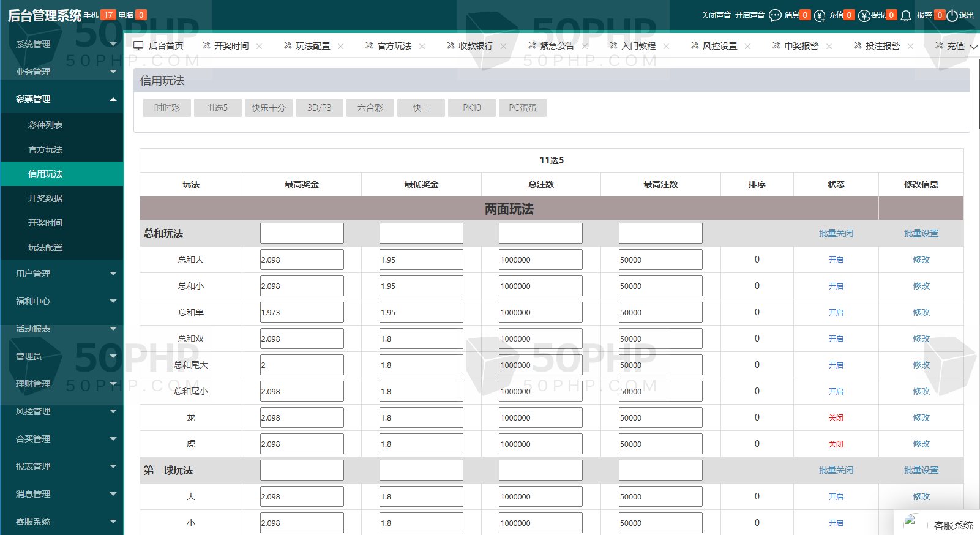Click the power logout icon
Image resolution: width=980 pixels, height=535 pixels.
click(x=952, y=15)
